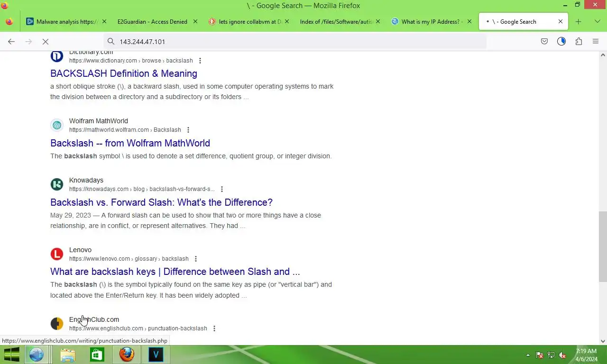Click the Lenovo site favicon
607x364 pixels.
[x=57, y=254]
